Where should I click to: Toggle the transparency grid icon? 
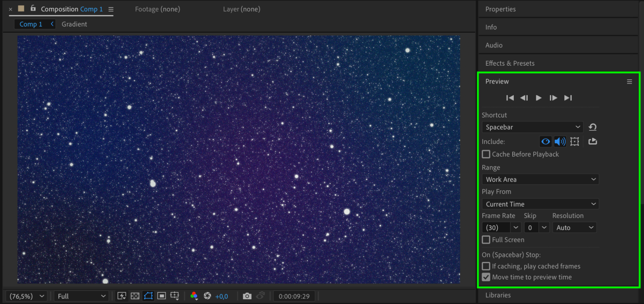pos(135,296)
